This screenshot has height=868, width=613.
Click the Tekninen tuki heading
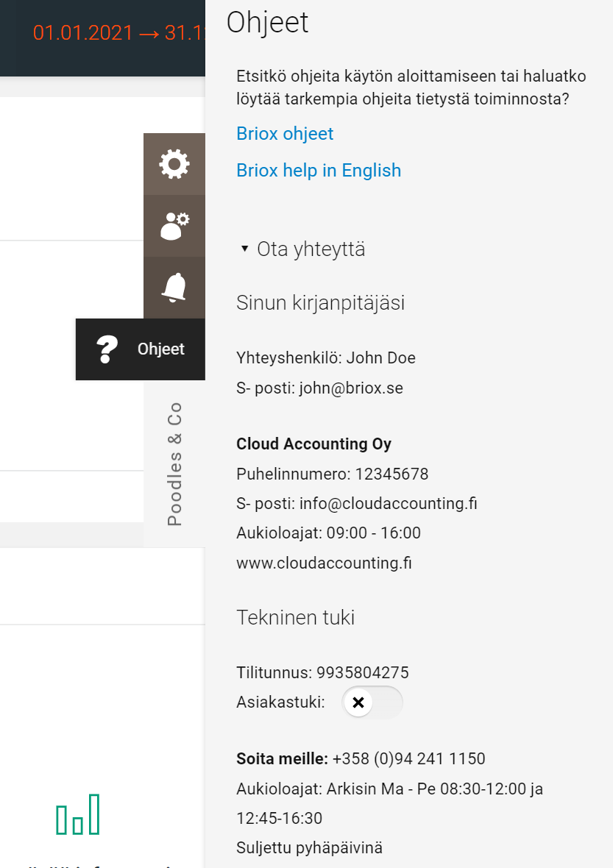point(295,617)
